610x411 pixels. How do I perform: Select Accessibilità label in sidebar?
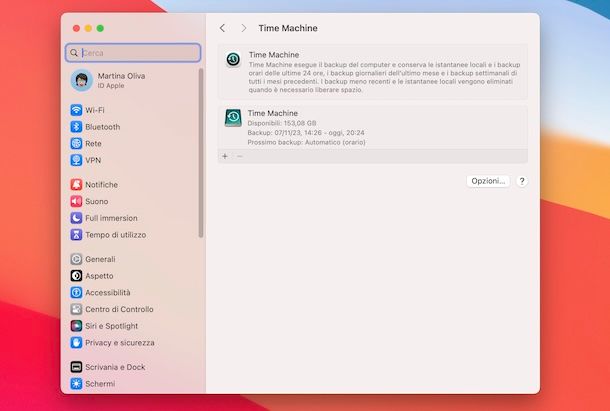click(108, 293)
